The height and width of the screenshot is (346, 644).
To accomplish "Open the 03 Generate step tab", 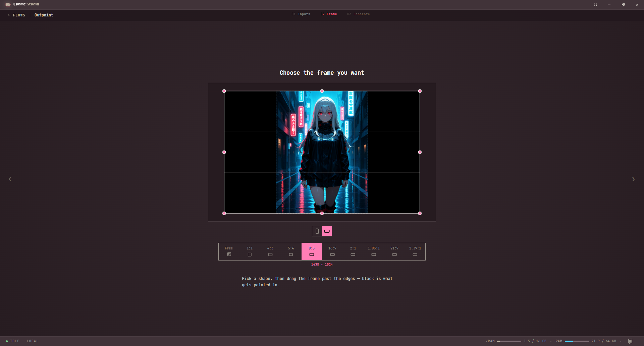I will click(358, 14).
